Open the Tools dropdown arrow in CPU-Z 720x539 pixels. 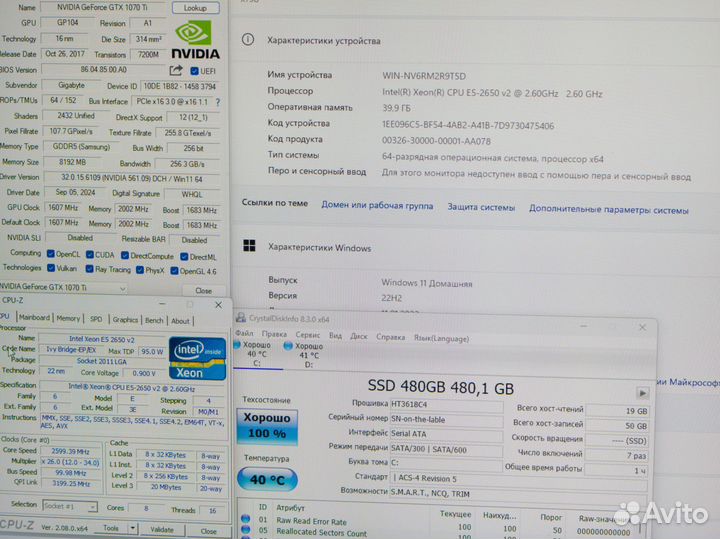(132, 528)
